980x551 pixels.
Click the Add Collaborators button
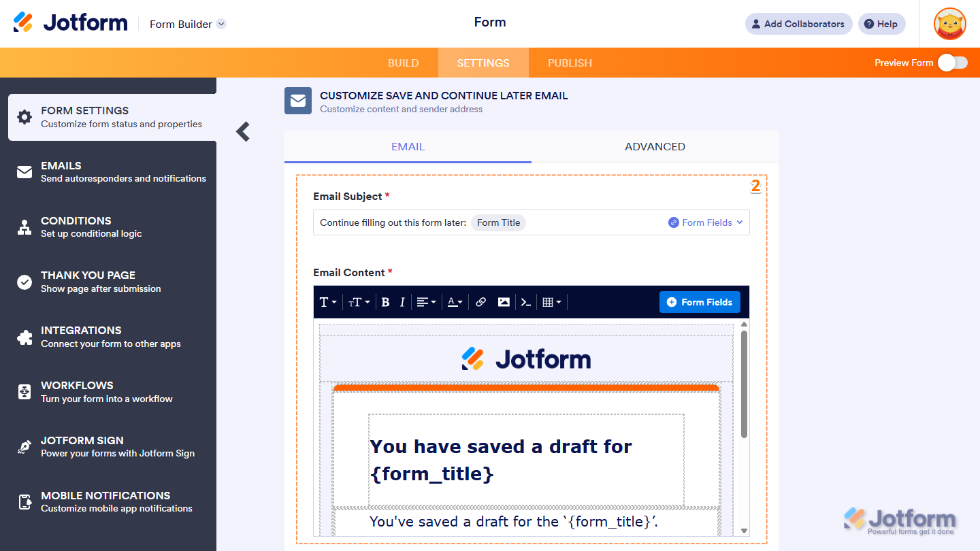tap(798, 24)
